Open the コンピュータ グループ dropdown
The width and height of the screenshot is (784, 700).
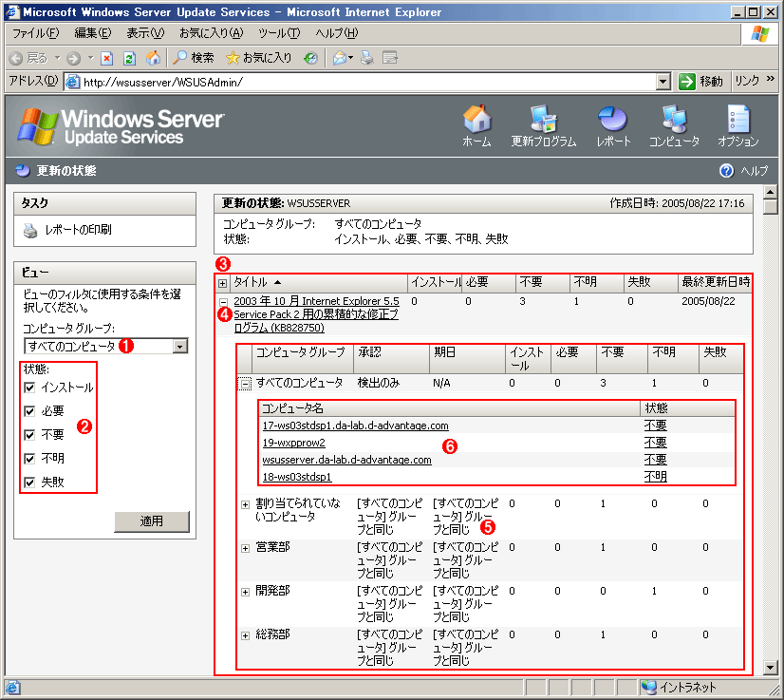point(106,347)
